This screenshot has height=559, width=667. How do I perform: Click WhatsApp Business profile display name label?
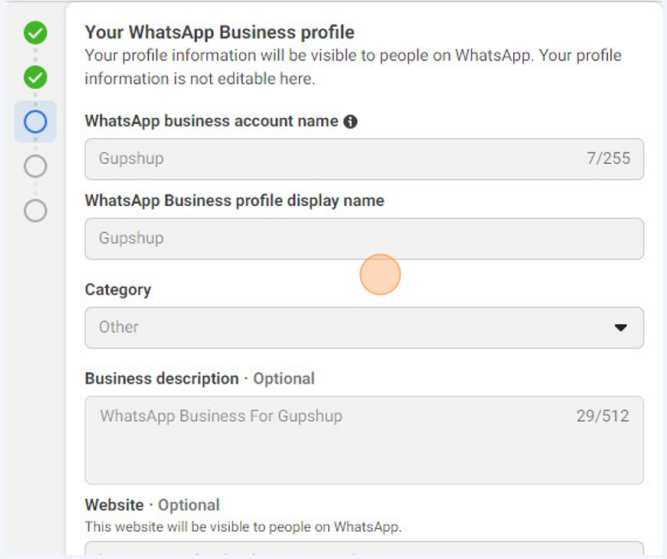(234, 200)
